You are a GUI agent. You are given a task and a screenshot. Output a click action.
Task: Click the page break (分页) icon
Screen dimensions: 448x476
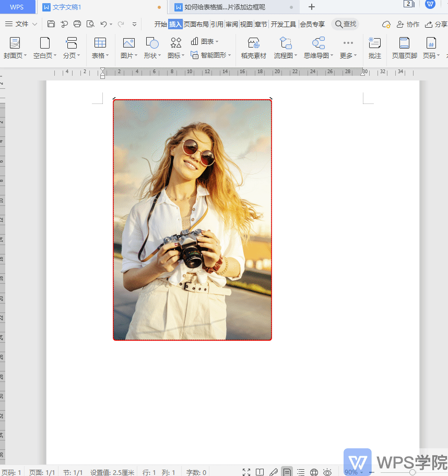click(x=72, y=43)
